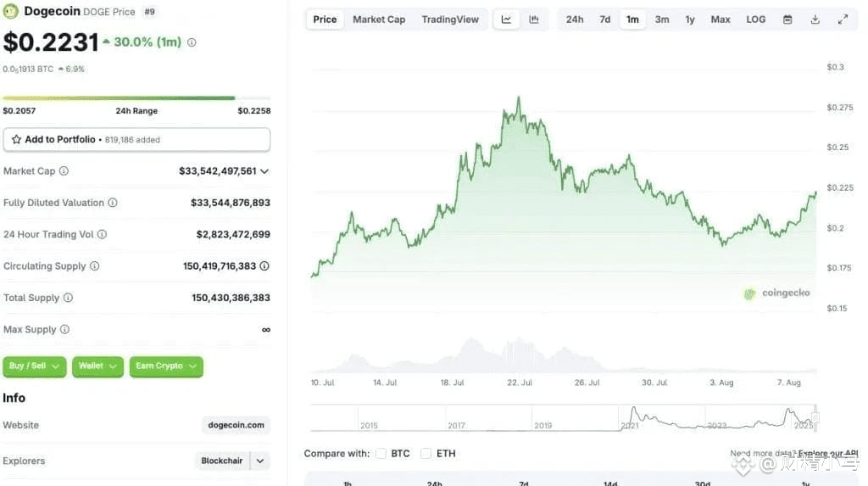Image resolution: width=868 pixels, height=486 pixels.
Task: Enable BTC comparison checkbox
Action: click(381, 453)
